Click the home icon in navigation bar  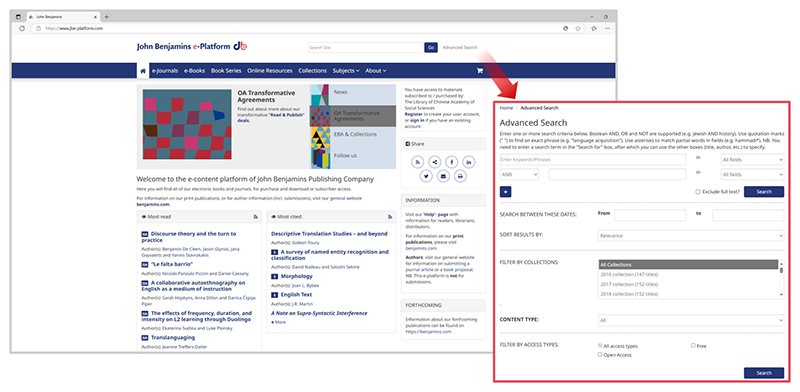[x=143, y=71]
